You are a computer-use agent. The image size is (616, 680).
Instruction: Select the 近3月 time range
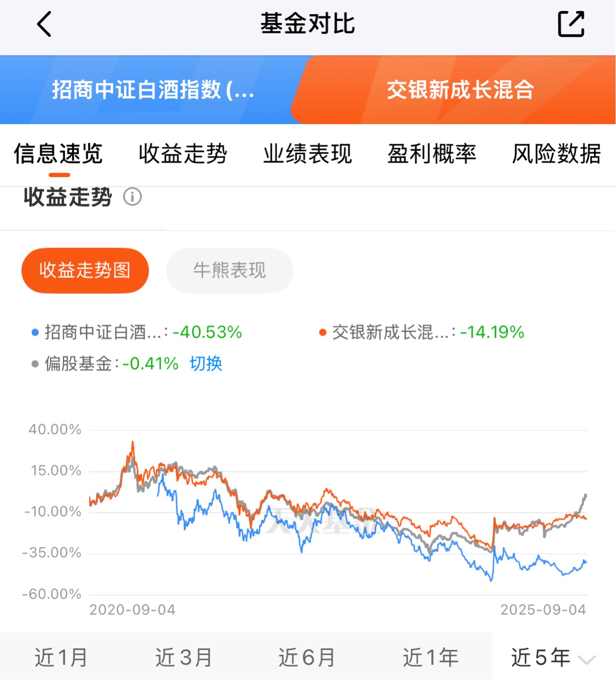(x=184, y=658)
